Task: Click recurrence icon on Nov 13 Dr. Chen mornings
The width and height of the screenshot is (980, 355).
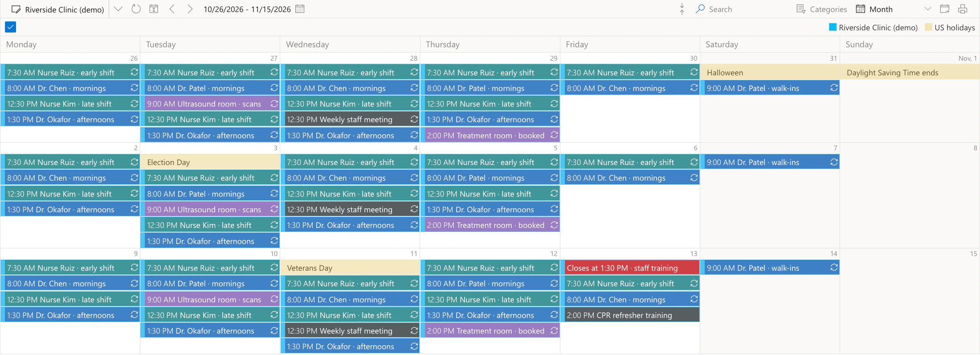Action: (x=694, y=299)
